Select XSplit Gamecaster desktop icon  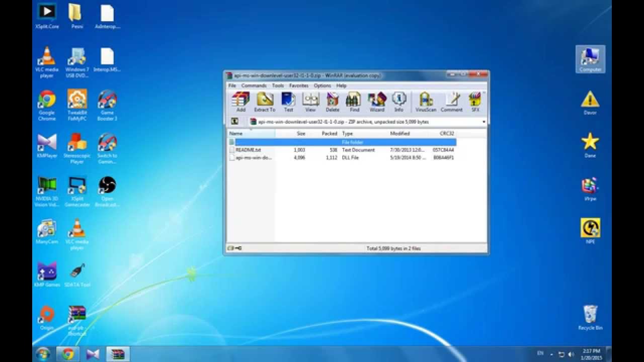pos(77,192)
